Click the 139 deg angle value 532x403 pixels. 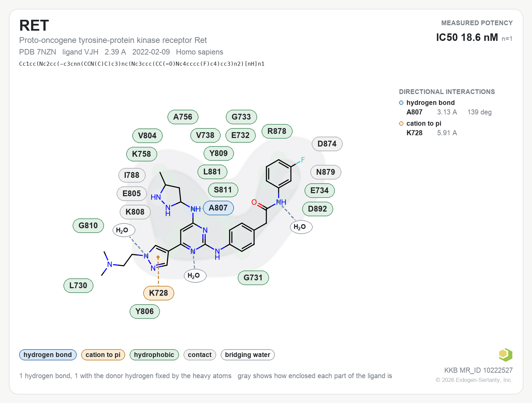tap(479, 112)
